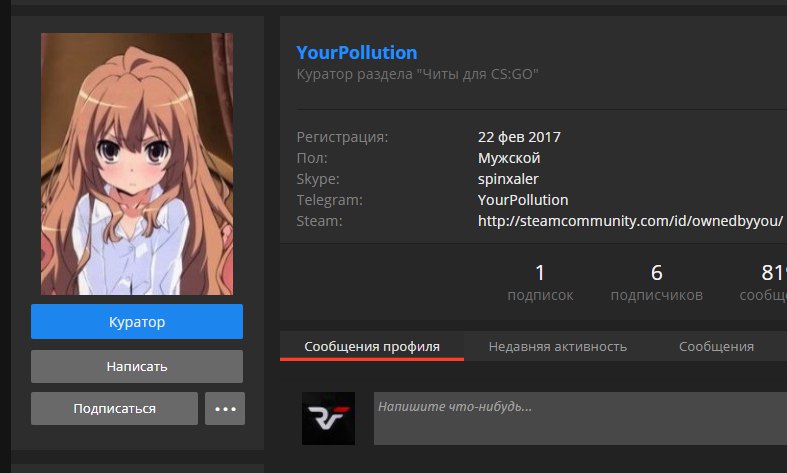Click the YourPollution username heading
Image resolution: width=787 pixels, height=473 pixels.
pos(357,53)
